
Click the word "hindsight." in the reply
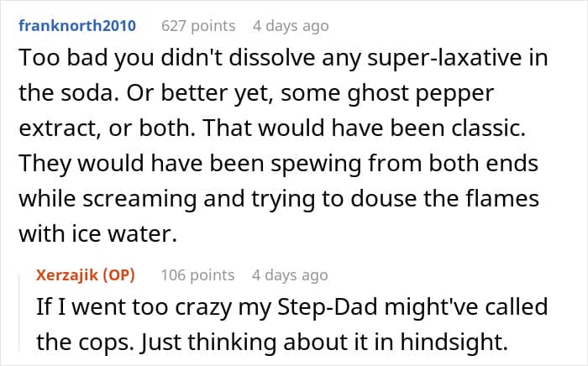(454, 342)
